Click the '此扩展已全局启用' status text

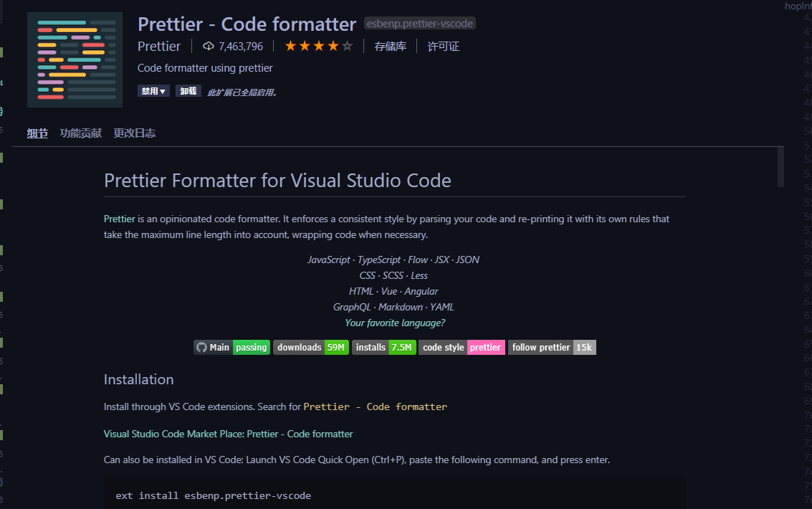[x=242, y=92]
